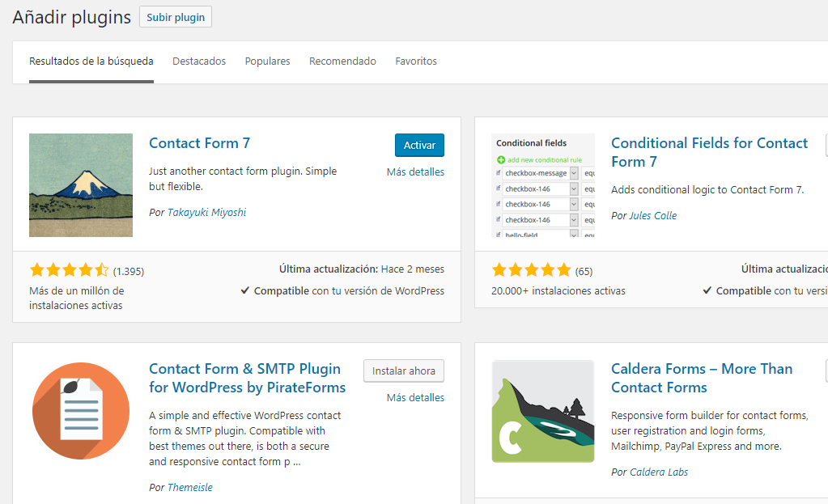Image resolution: width=828 pixels, height=504 pixels.
Task: Click the Añadir plugins page heading
Action: point(72,18)
